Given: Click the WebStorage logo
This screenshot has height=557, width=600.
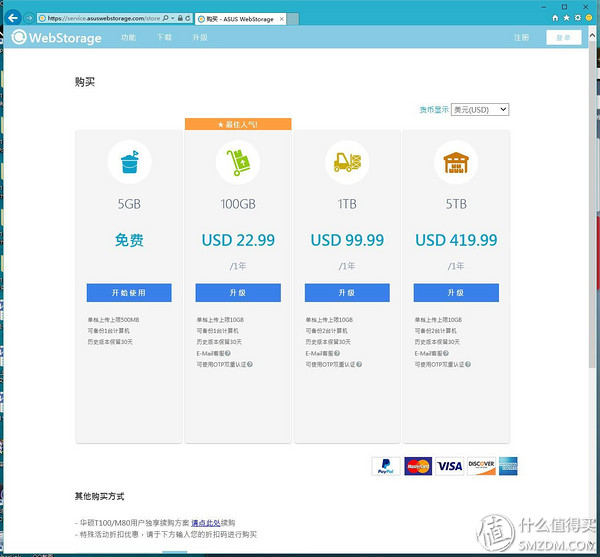Looking at the screenshot, I should tap(57, 37).
